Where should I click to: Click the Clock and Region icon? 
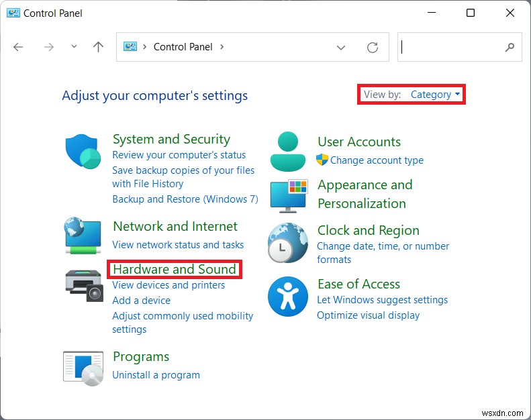(x=288, y=242)
